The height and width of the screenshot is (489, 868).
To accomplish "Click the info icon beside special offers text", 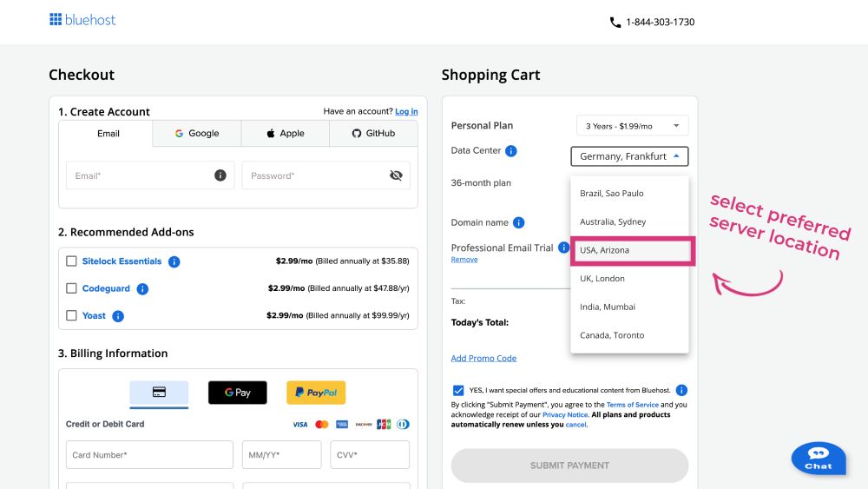I will tap(681, 391).
